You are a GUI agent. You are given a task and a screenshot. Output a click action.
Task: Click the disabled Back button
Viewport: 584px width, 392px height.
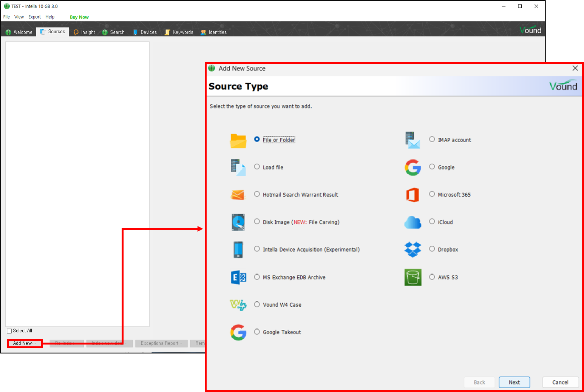[x=479, y=382]
